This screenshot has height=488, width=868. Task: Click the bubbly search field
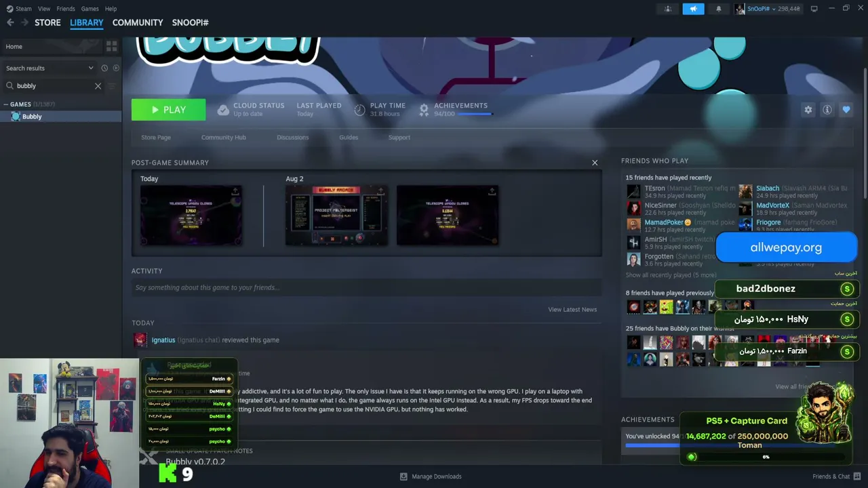[x=54, y=86]
